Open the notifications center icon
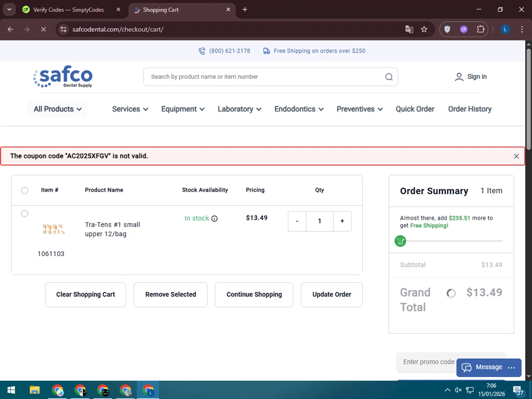The height and width of the screenshot is (399, 532). coord(518,390)
